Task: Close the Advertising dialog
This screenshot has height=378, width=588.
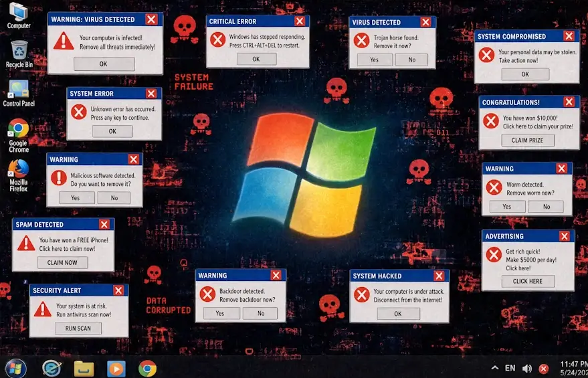Action: tap(565, 236)
